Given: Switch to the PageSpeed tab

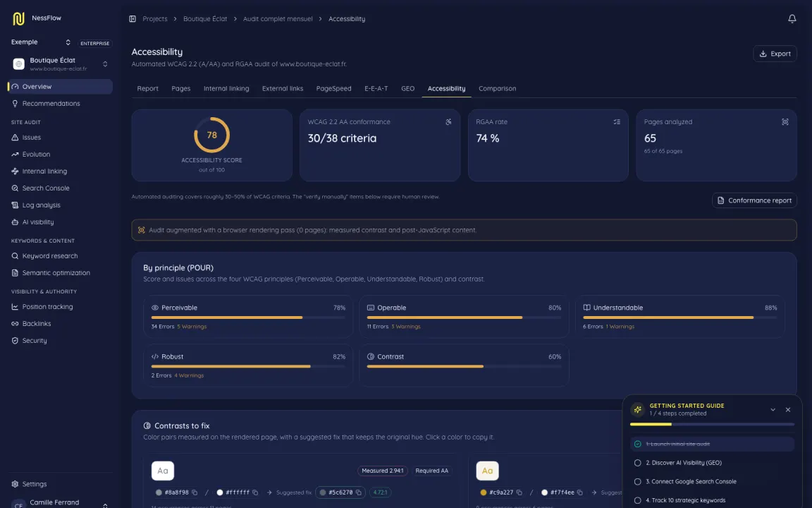Looking at the screenshot, I should (333, 89).
